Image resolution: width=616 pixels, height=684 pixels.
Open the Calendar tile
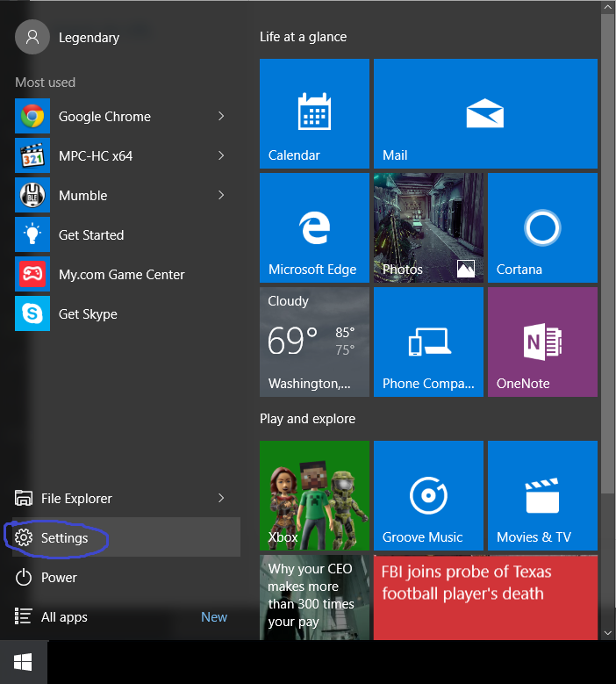pyautogui.click(x=314, y=113)
